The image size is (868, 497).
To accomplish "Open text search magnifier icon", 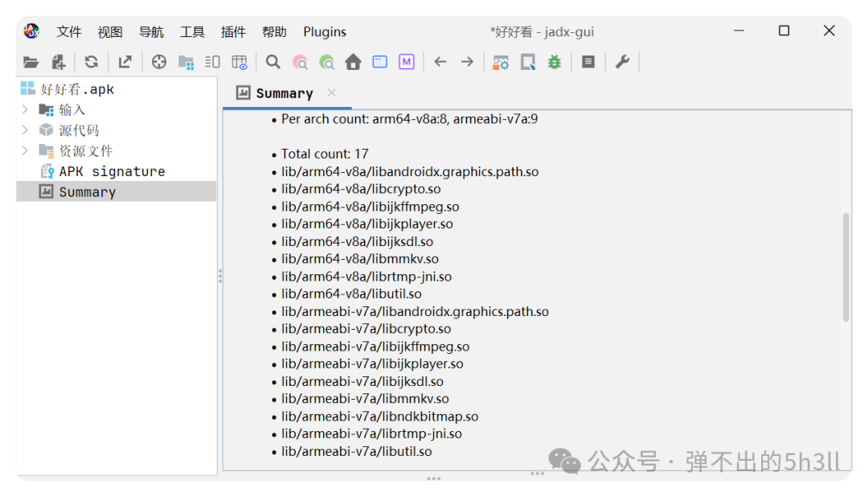I will click(273, 62).
